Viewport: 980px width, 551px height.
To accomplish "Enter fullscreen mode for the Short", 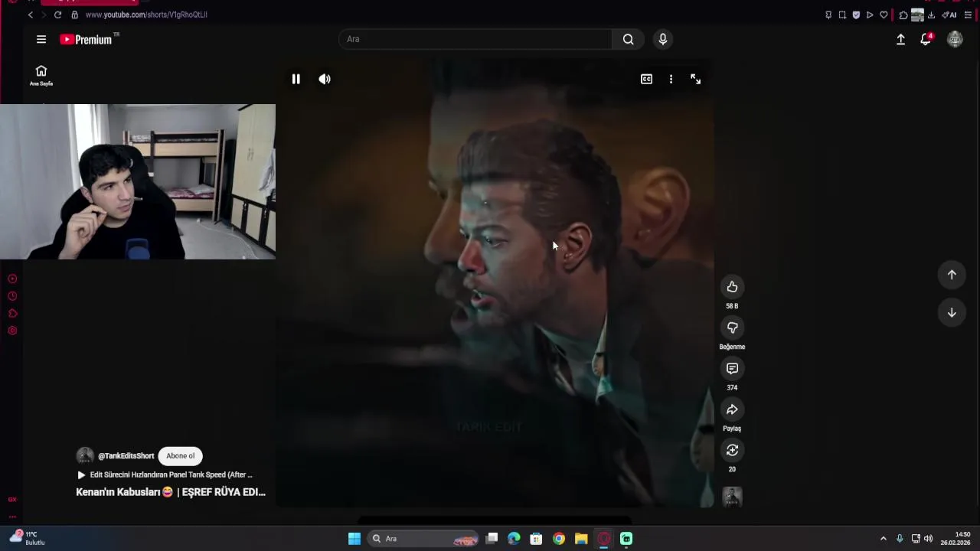I will pyautogui.click(x=695, y=79).
